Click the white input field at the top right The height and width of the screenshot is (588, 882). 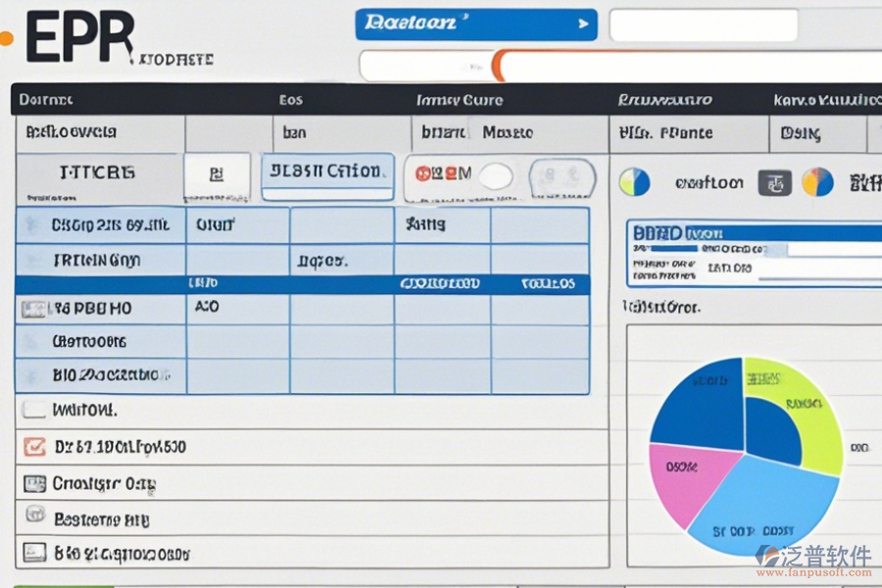(703, 24)
